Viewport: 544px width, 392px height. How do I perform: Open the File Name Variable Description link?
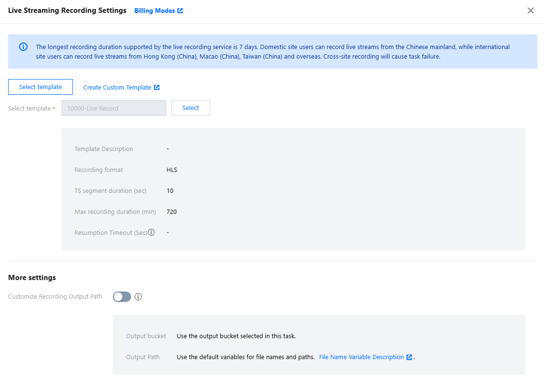point(362,357)
